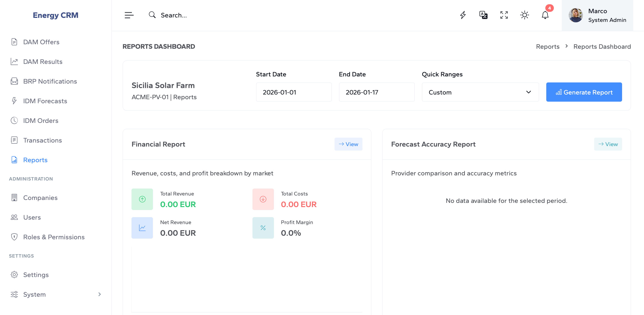Click the lightning bolt quick actions icon
Viewport: 644px width, 315px height.
tap(463, 15)
